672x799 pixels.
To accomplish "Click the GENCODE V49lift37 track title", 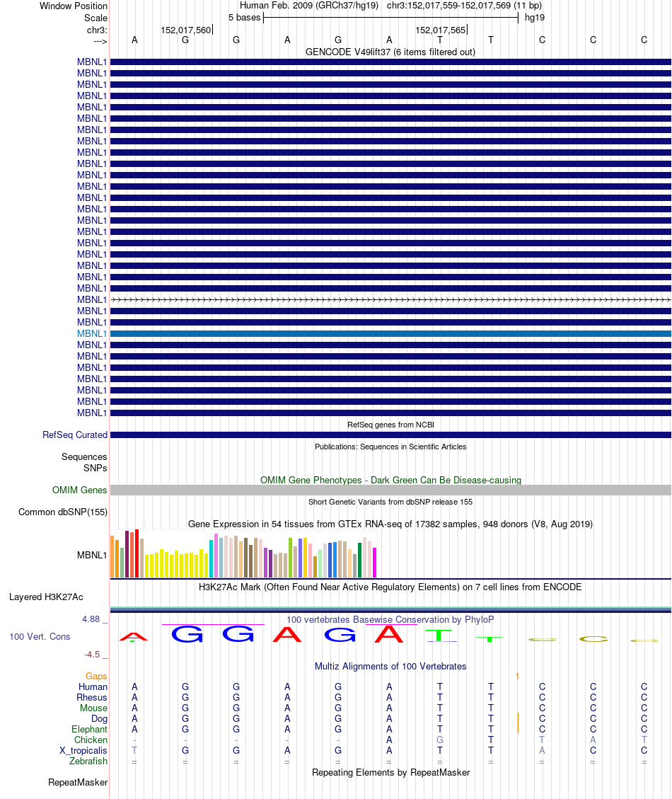I will [x=390, y=52].
